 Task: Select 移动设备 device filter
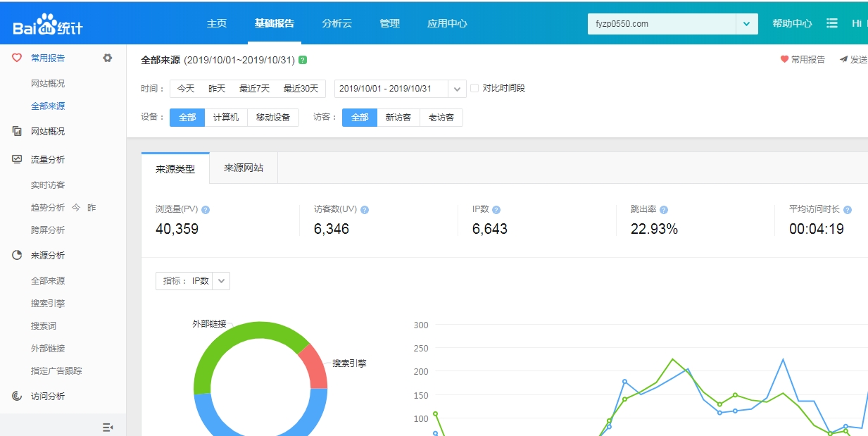(x=273, y=118)
